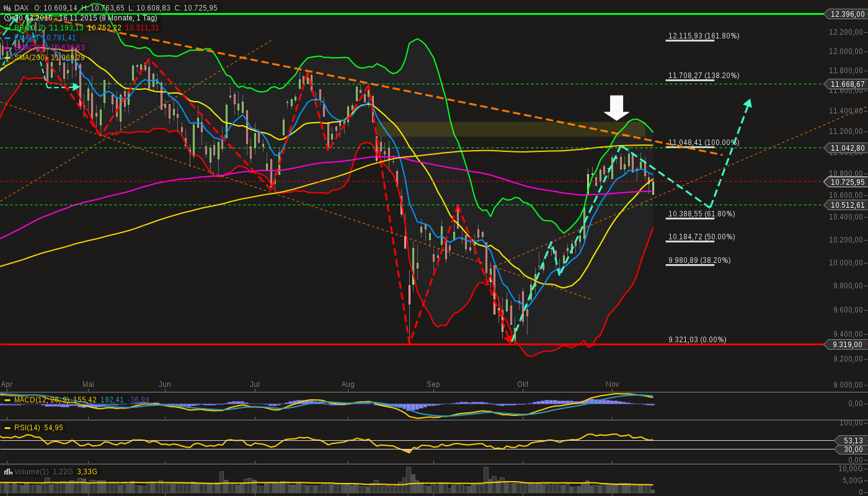Click the SMA(200) value 11.069,29

coord(68,58)
